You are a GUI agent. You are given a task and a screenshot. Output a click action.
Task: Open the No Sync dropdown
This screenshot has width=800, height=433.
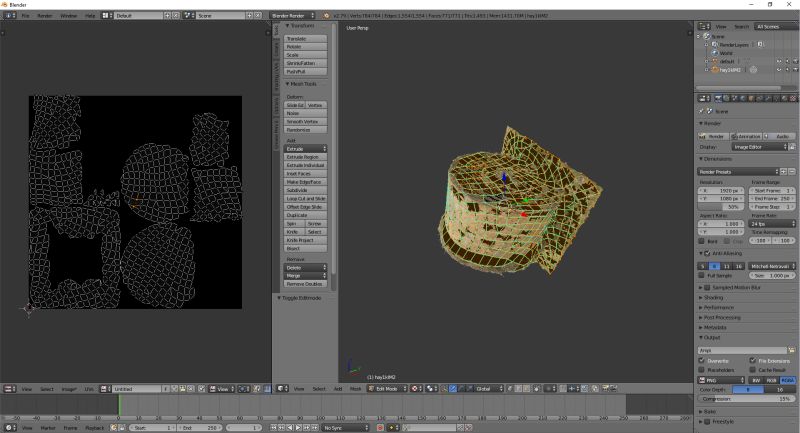point(345,427)
